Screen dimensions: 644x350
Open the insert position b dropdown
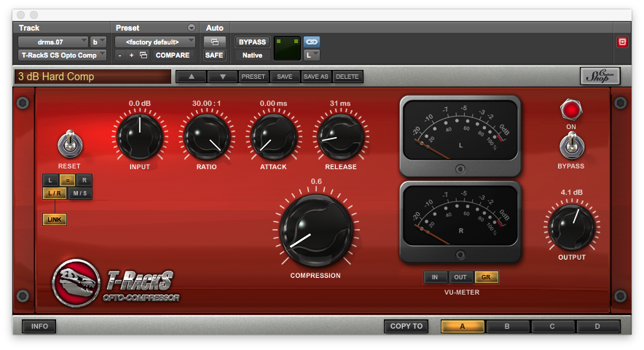98,42
